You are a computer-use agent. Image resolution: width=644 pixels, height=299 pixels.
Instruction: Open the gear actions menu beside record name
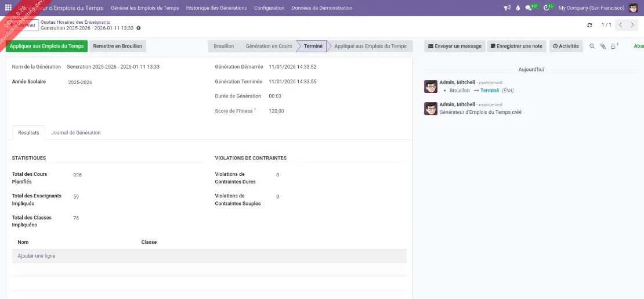pyautogui.click(x=139, y=28)
